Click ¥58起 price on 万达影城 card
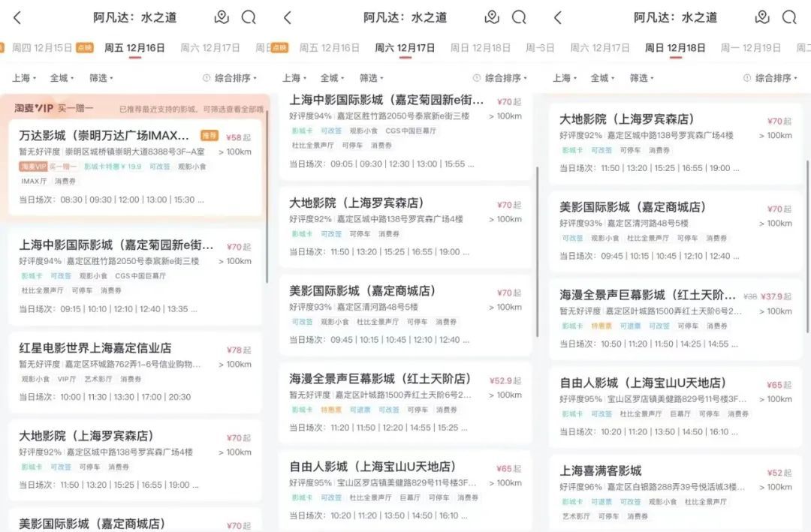The image size is (811, 532). click(239, 137)
